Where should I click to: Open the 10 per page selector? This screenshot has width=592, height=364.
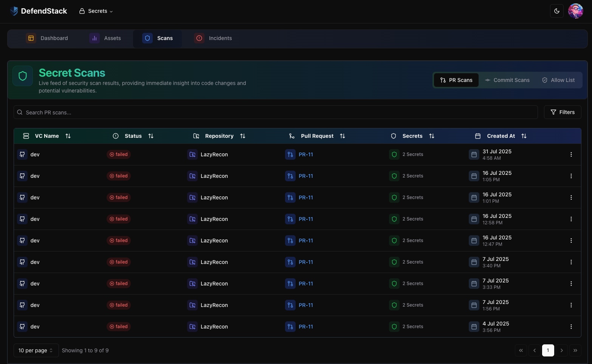coord(36,350)
